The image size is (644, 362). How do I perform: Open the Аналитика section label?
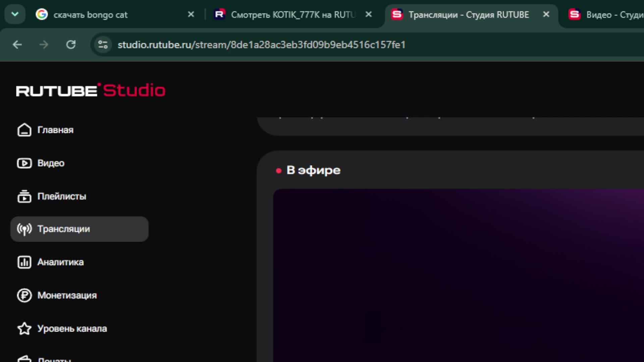pyautogui.click(x=60, y=262)
